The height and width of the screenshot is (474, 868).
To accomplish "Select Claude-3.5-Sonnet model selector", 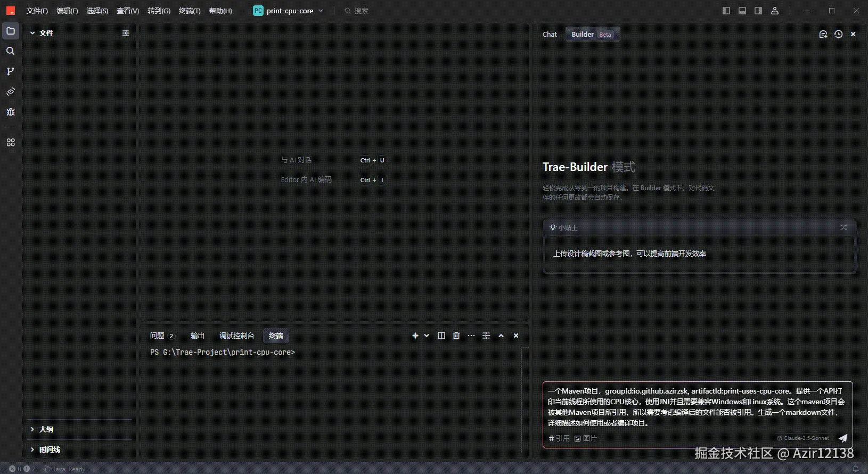I will point(803,438).
